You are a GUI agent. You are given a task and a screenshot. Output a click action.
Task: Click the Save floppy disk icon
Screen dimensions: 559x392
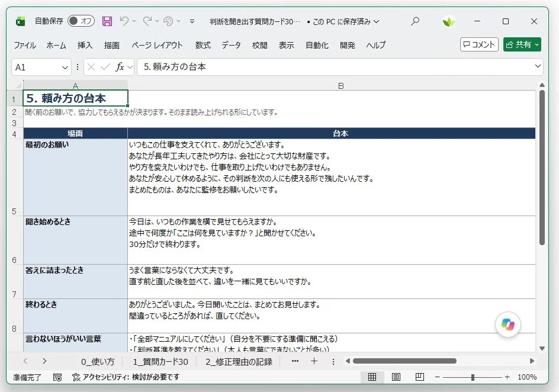tap(107, 21)
